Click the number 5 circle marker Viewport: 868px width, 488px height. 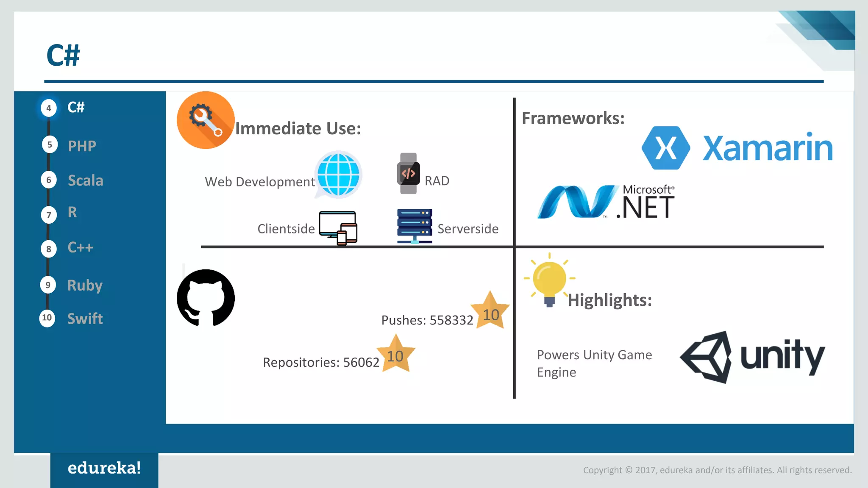(50, 145)
